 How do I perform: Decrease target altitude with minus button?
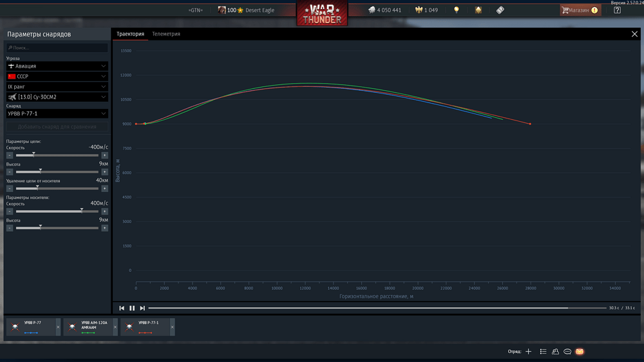tap(10, 172)
